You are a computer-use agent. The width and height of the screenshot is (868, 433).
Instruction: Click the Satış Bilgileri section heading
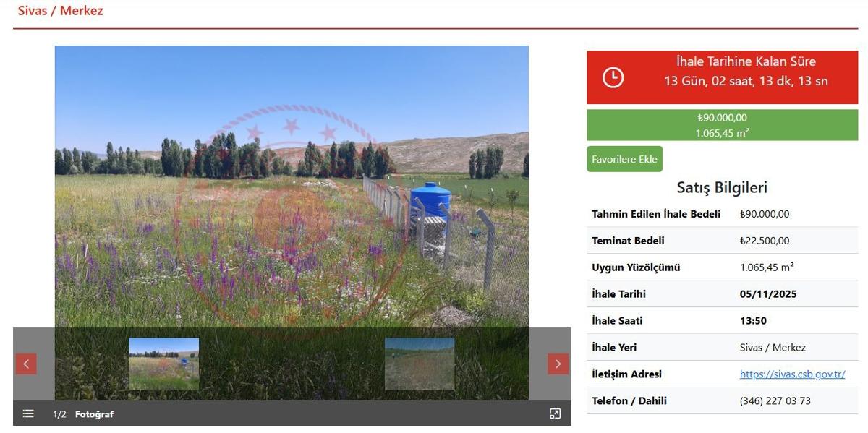pos(722,187)
